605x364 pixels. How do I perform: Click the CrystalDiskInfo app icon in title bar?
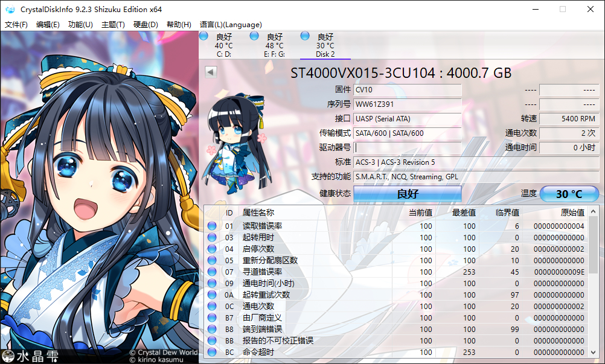pos(10,9)
